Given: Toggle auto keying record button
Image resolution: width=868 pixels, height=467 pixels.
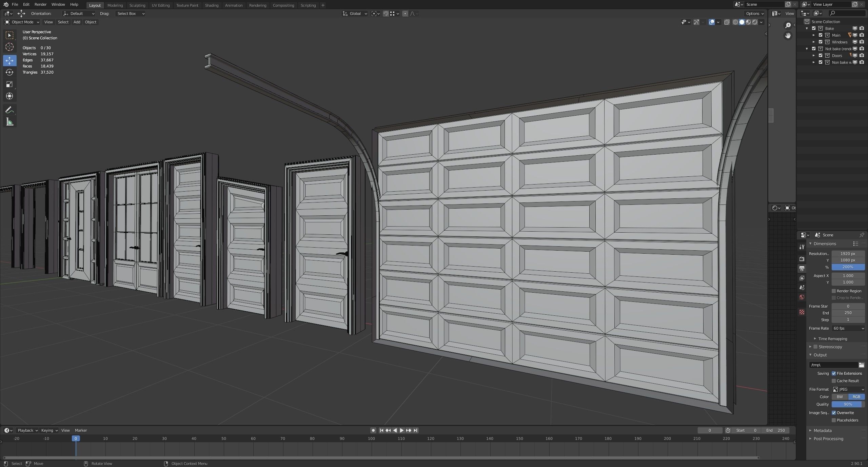Looking at the screenshot, I should click(373, 430).
